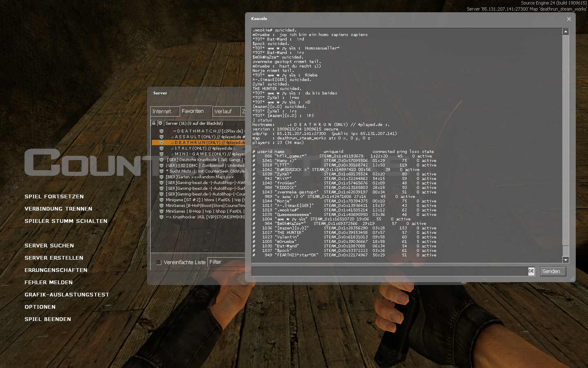Click the shield icon beside MiniGames [B-HoP|Boost|Store server
The height and width of the screenshot is (368, 588).
pyautogui.click(x=161, y=206)
